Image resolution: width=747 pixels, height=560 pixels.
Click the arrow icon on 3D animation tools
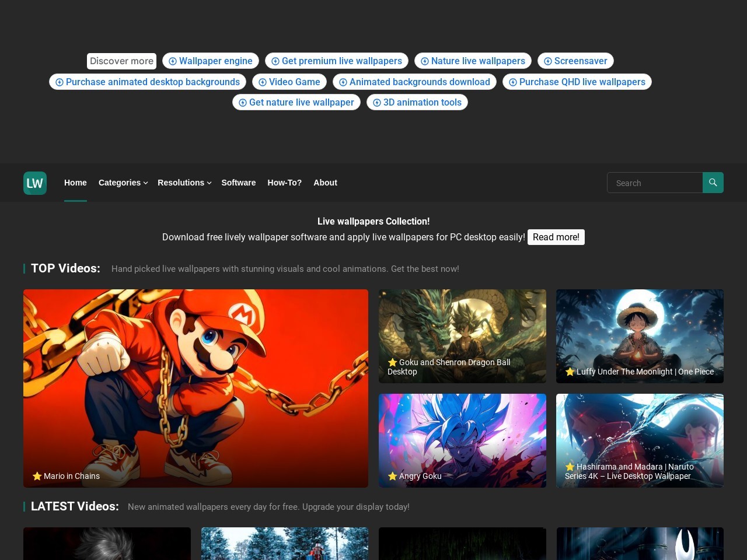pos(377,103)
